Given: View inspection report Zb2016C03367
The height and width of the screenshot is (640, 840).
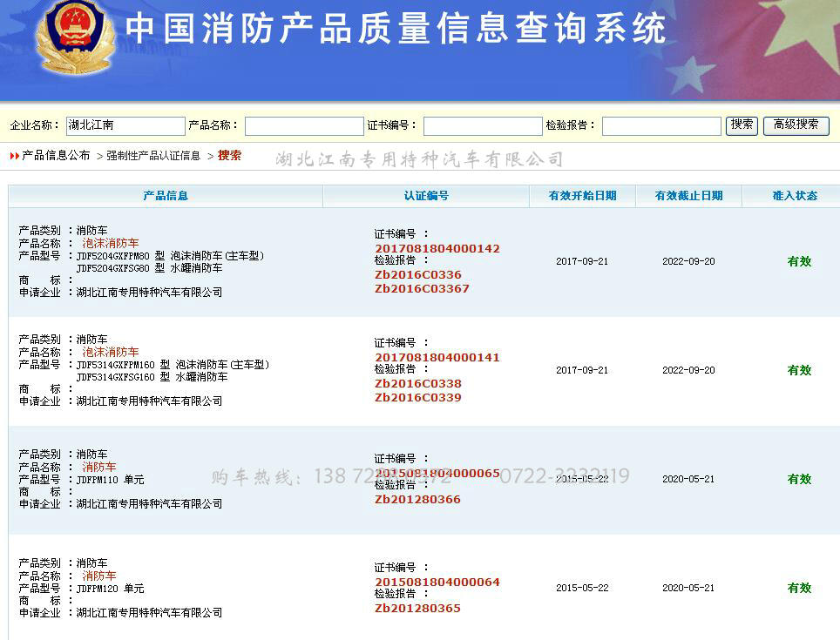Looking at the screenshot, I should point(422,289).
